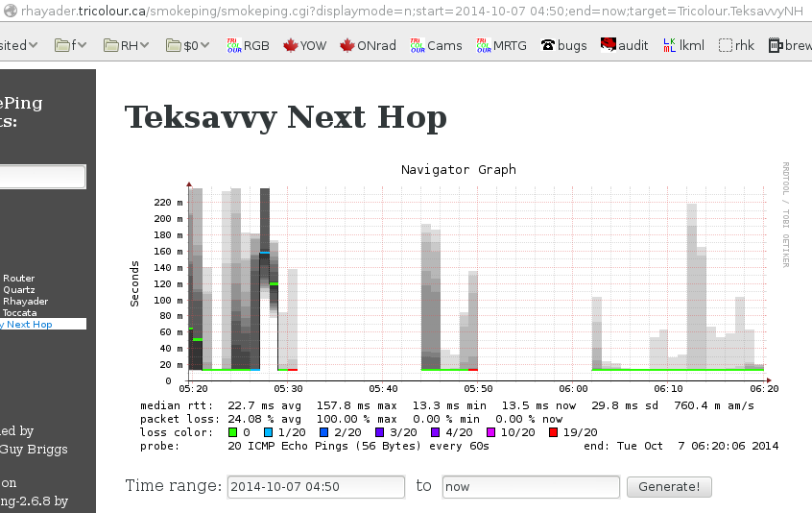Click the Rhayader sidebar link

25,301
